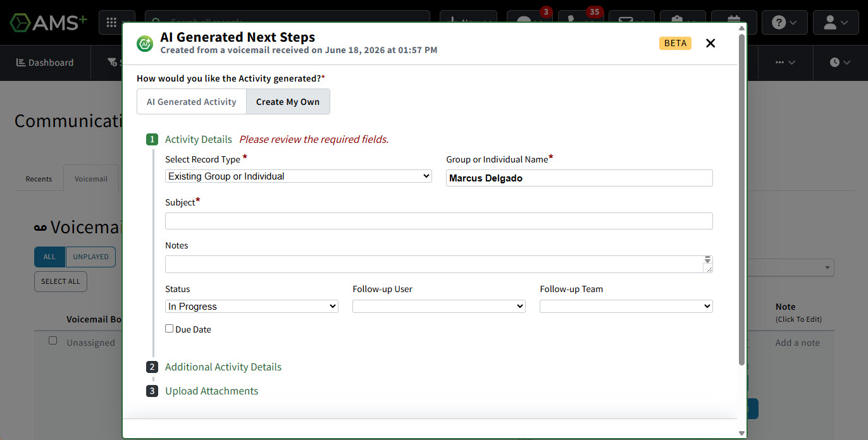Open the Dashboard nav item
Screen dimensions: 868x440
click(x=44, y=63)
